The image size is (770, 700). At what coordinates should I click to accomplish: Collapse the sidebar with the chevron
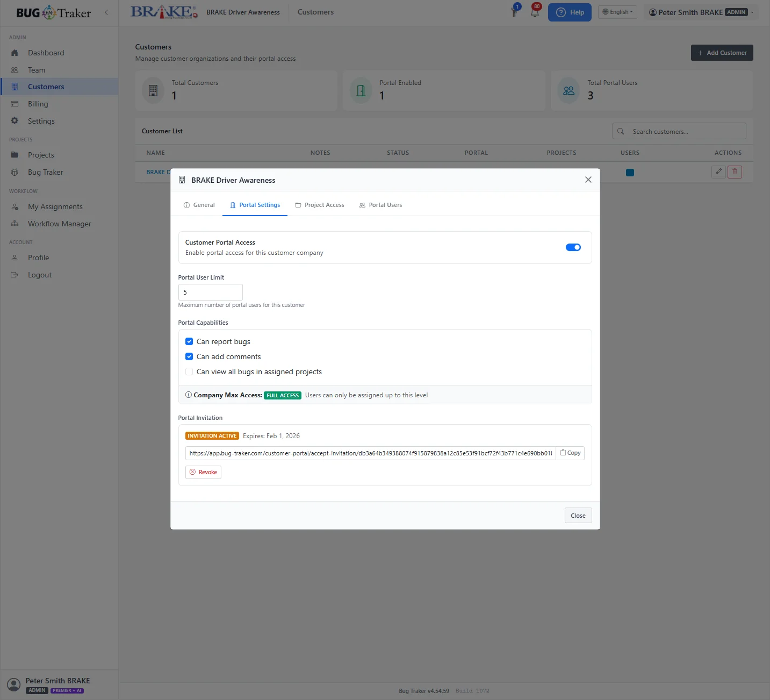pos(106,12)
